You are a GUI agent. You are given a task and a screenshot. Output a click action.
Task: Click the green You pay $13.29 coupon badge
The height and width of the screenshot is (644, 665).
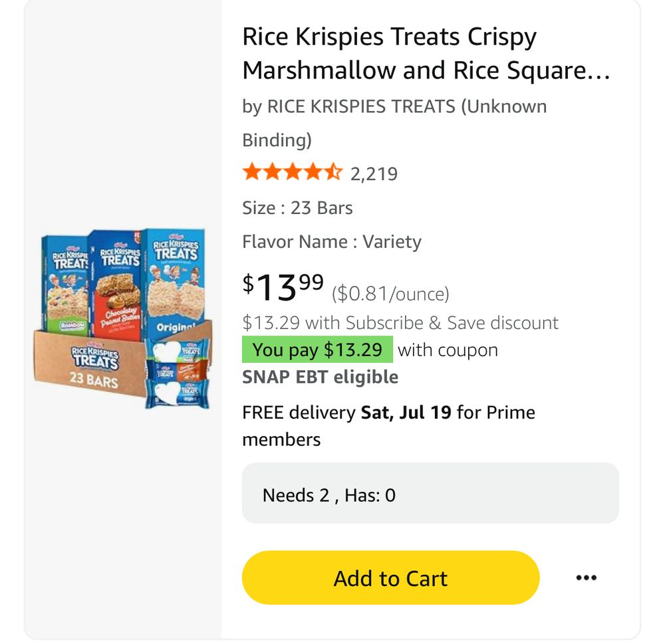[317, 350]
